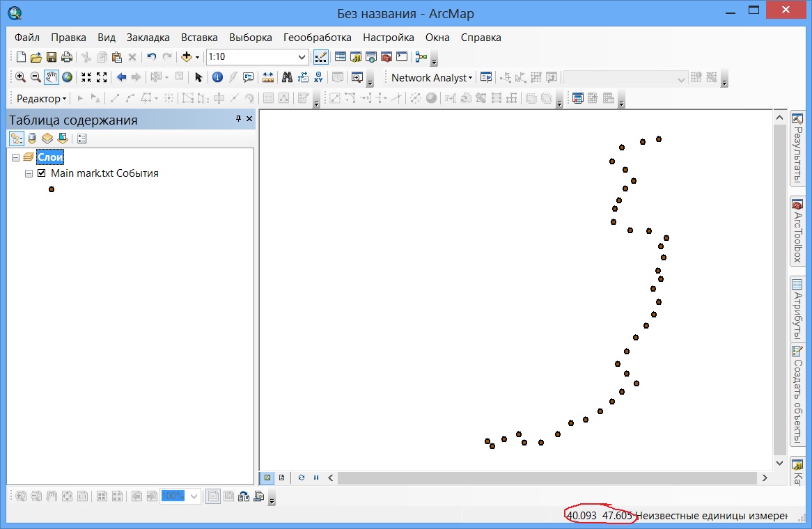Open the Результаты side tab
Image resolution: width=812 pixels, height=529 pixels.
(x=797, y=148)
